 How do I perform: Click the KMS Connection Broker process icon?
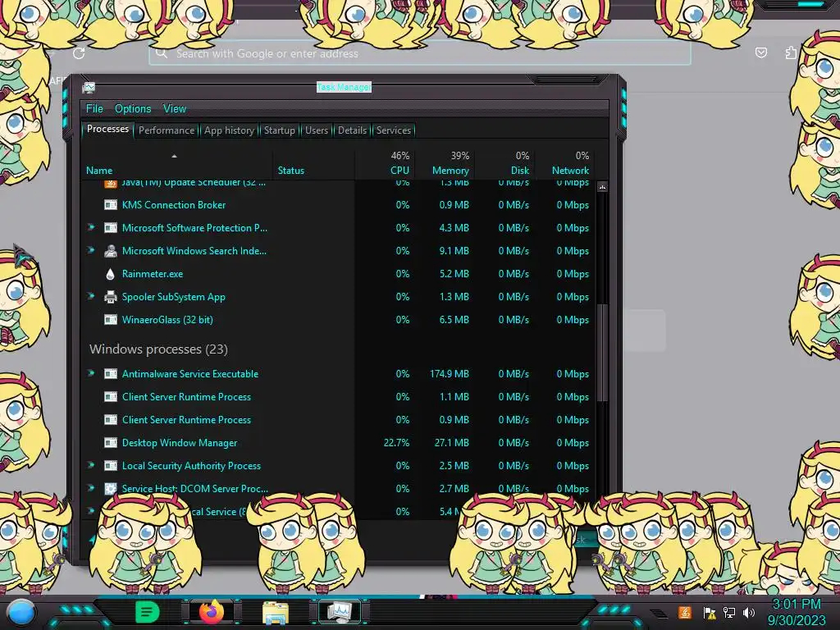click(111, 204)
